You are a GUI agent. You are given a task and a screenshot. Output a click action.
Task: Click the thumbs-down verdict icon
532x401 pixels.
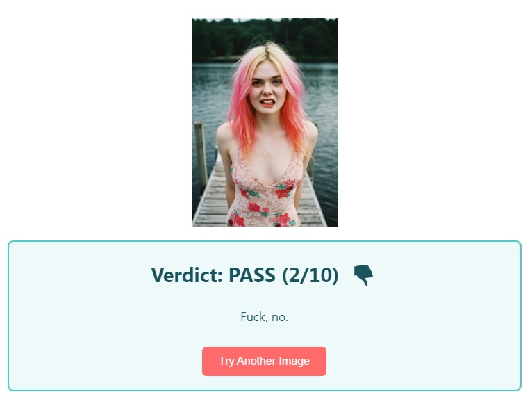coord(363,275)
